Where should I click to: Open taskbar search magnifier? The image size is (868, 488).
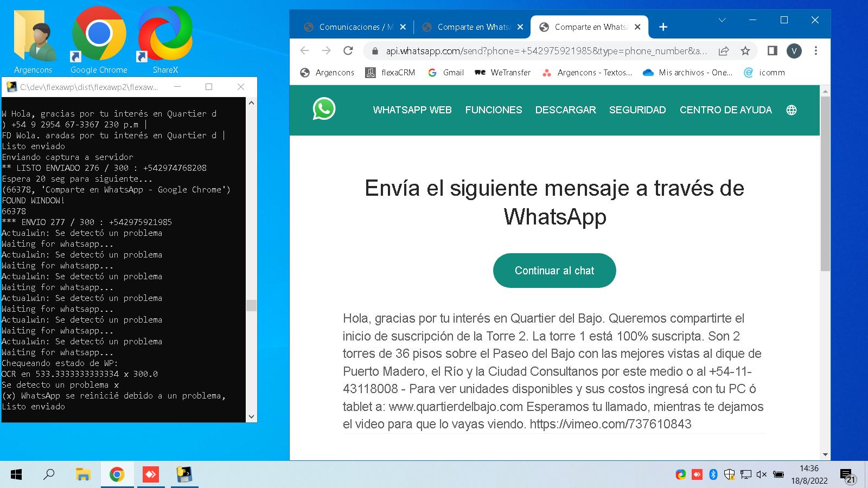click(x=49, y=474)
